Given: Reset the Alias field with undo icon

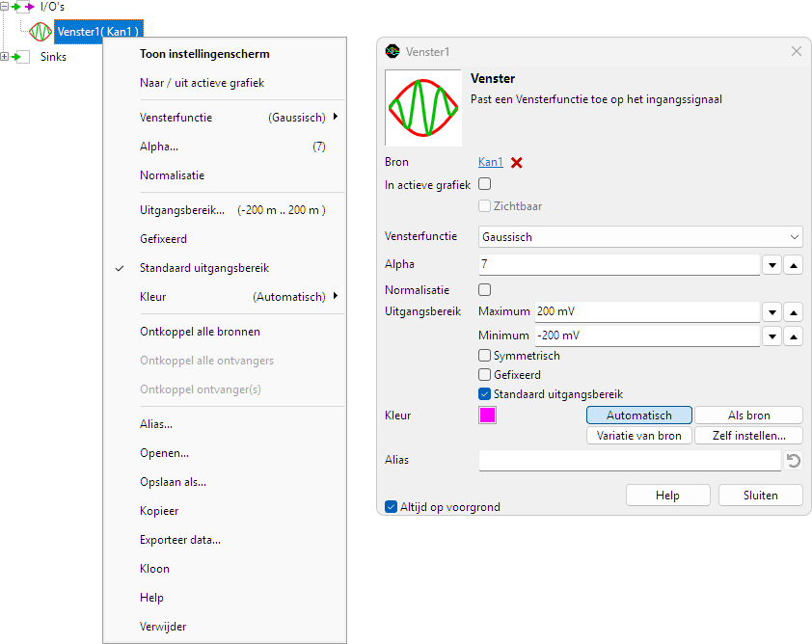Looking at the screenshot, I should [x=794, y=460].
